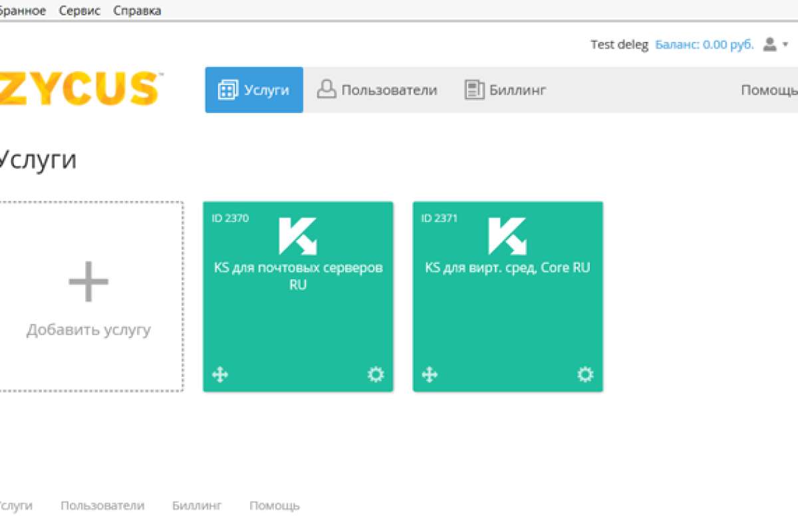Image resolution: width=798 pixels, height=532 pixels.
Task: Open the Биллинг tab in the top navigation
Action: (505, 90)
